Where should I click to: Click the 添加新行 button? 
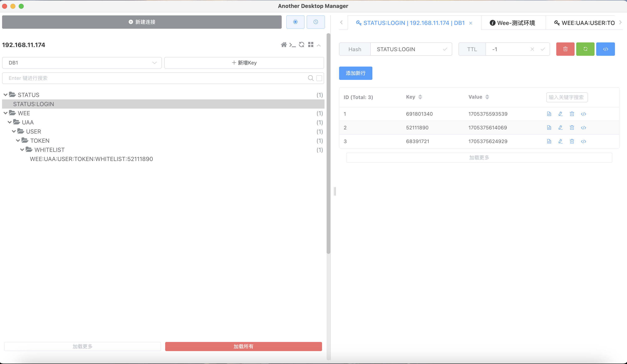coord(355,73)
